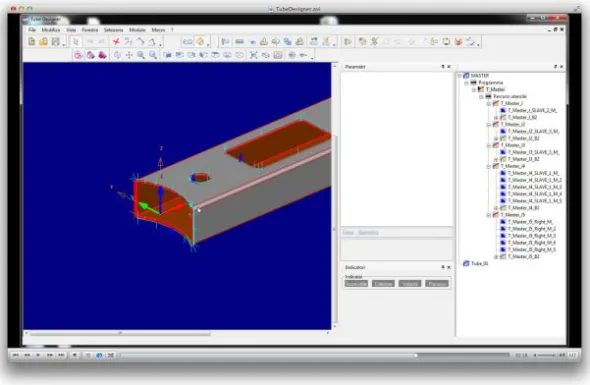590x385 pixels.
Task: Click the first blue standard-view cube icon
Action: click(167, 55)
